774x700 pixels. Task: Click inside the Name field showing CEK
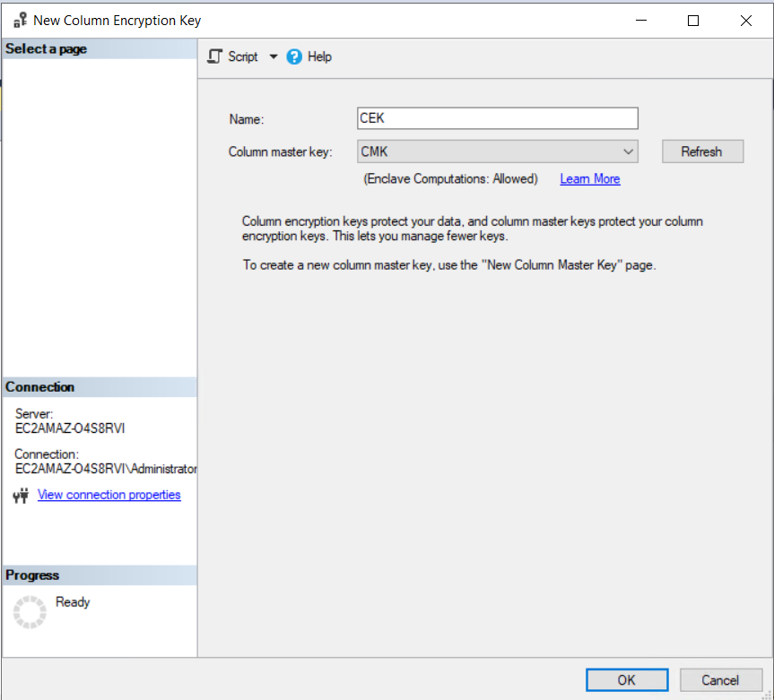497,117
